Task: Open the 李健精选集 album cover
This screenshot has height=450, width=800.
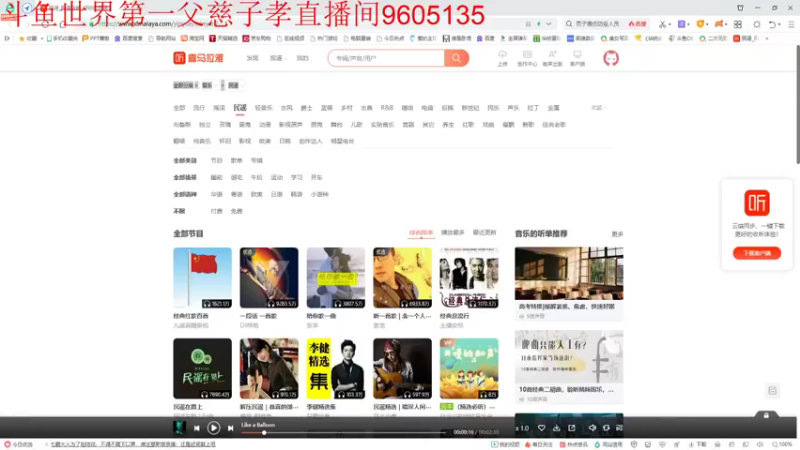Action: click(x=335, y=368)
